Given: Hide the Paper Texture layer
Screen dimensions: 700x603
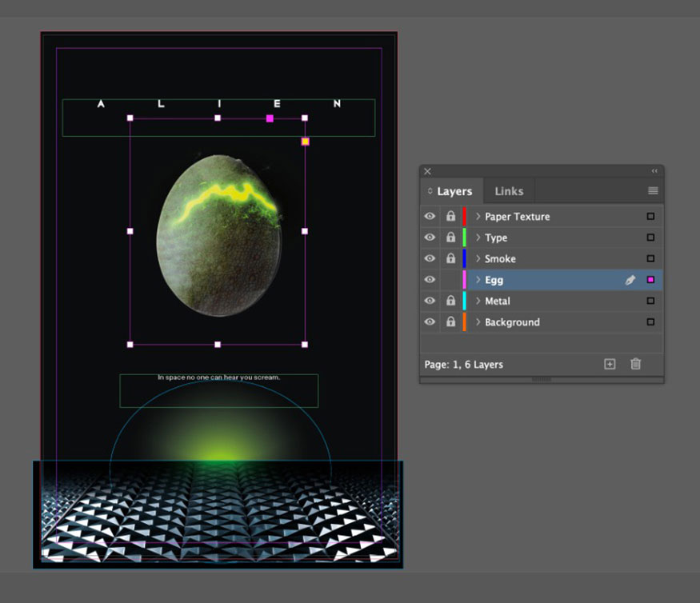Looking at the screenshot, I should [430, 217].
